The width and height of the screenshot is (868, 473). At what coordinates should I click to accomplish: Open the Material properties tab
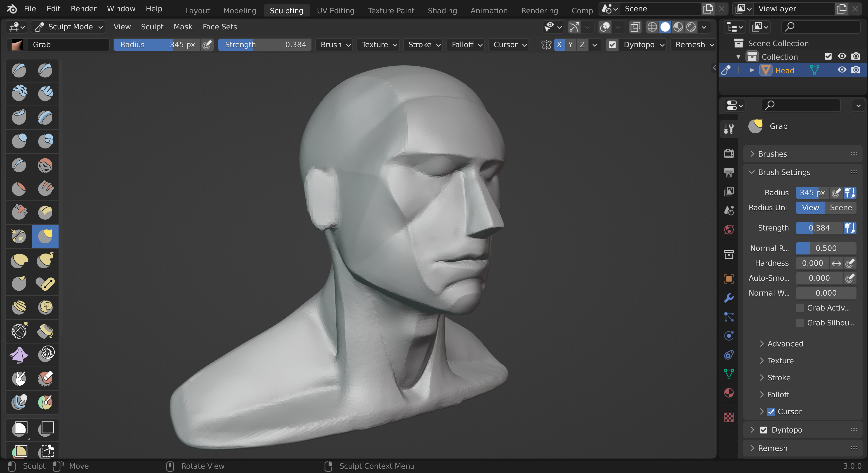729,393
